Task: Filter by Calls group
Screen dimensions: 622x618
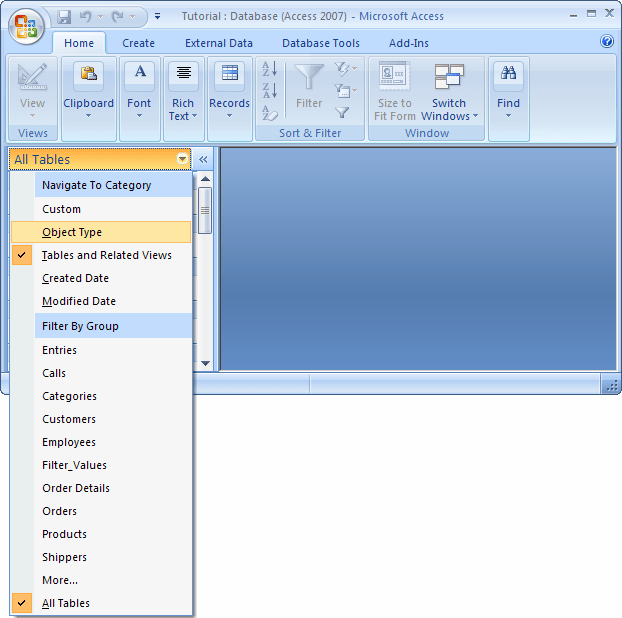Action: (x=101, y=373)
